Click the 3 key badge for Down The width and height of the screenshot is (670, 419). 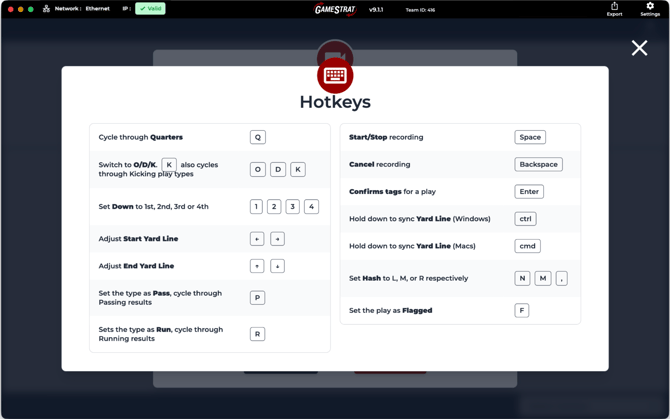click(x=292, y=207)
